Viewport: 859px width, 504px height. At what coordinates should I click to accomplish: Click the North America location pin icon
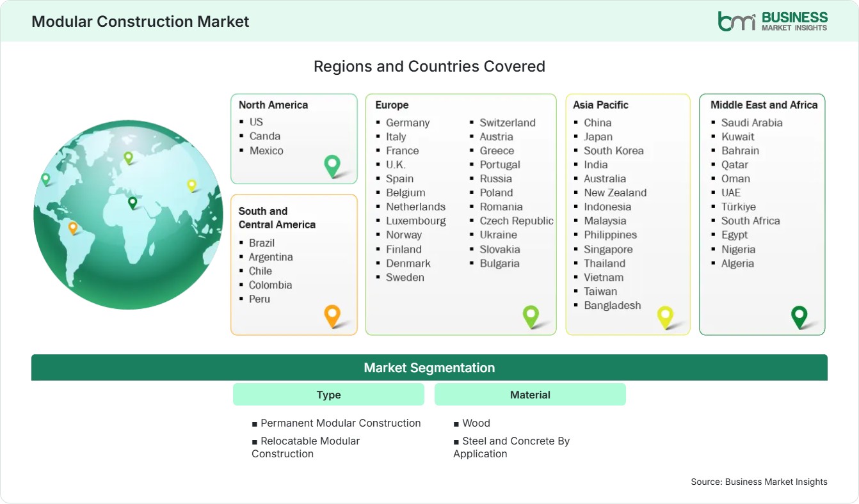pyautogui.click(x=332, y=166)
